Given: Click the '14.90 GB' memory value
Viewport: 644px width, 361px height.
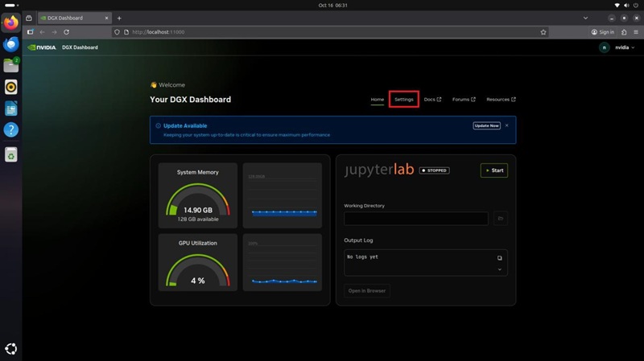Looking at the screenshot, I should (198, 210).
